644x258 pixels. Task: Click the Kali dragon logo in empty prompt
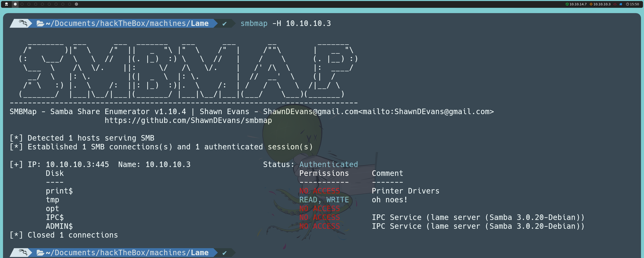pos(23,252)
